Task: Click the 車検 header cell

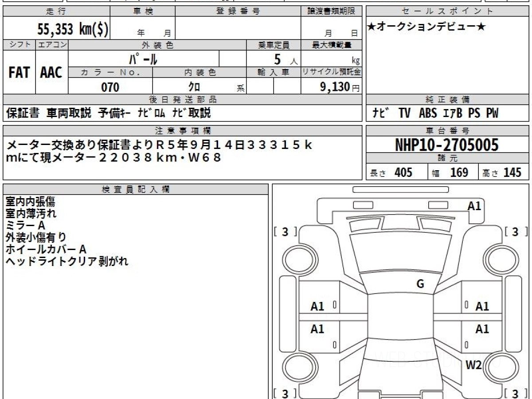Action: (142, 12)
